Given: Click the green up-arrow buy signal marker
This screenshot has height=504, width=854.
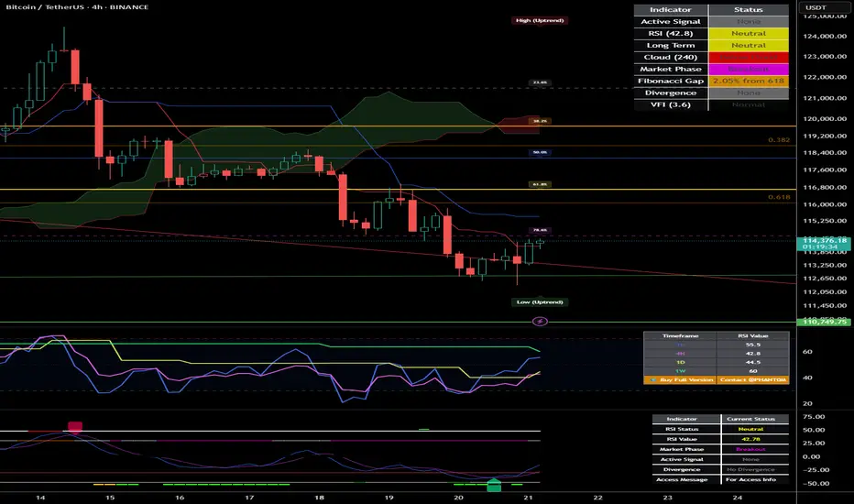Looking at the screenshot, I should coord(493,483).
